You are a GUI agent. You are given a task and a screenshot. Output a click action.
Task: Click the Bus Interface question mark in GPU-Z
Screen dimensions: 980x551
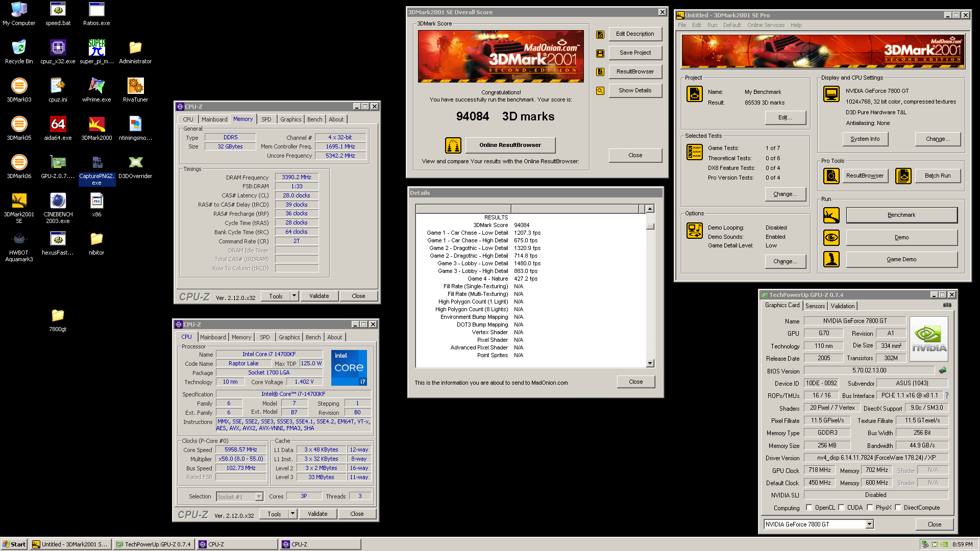947,395
